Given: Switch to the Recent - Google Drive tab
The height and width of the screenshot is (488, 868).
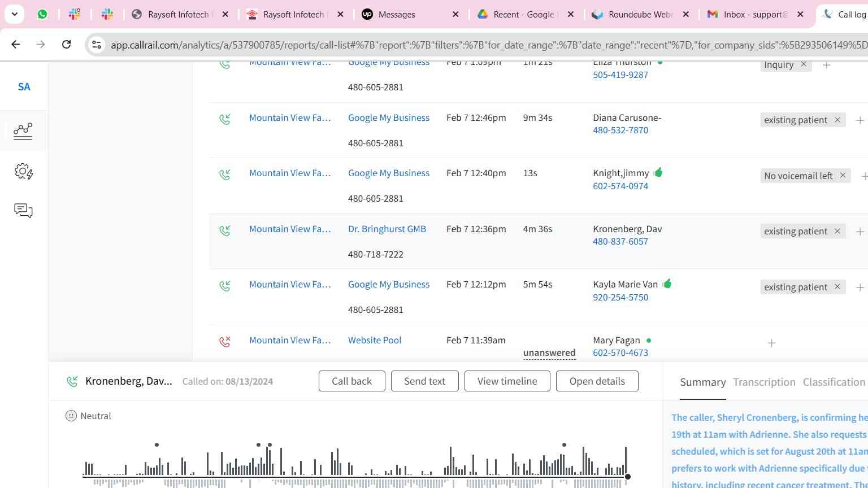Looking at the screenshot, I should tap(525, 14).
